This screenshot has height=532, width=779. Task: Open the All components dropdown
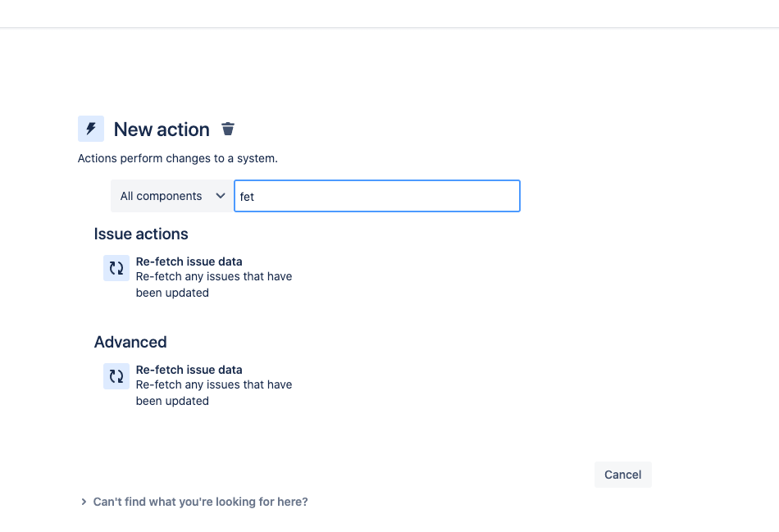pyautogui.click(x=172, y=197)
